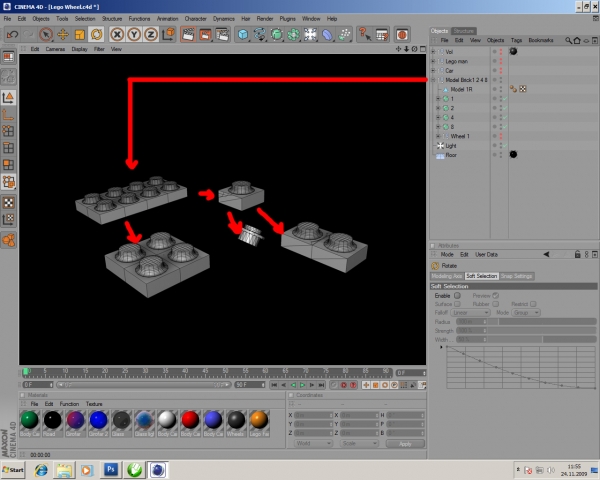Viewport: 600px width, 480px height.
Task: Toggle visibility dots for Lego man object
Action: (501, 61)
